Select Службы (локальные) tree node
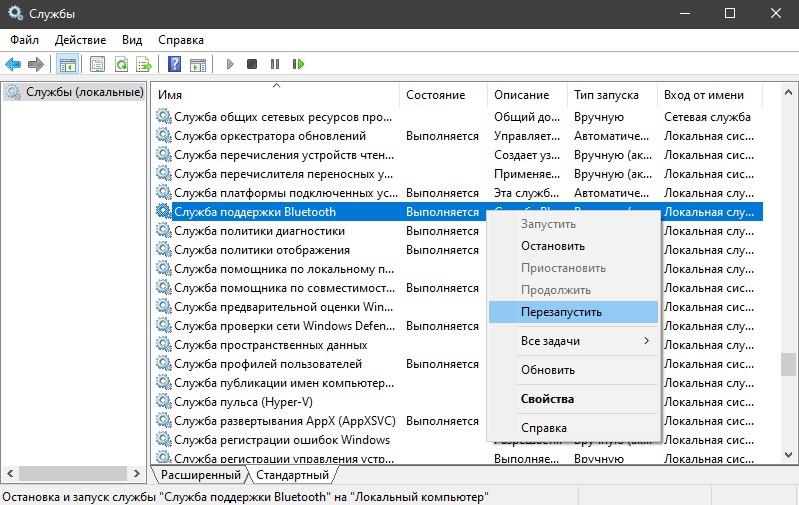799x505 pixels. tap(74, 92)
